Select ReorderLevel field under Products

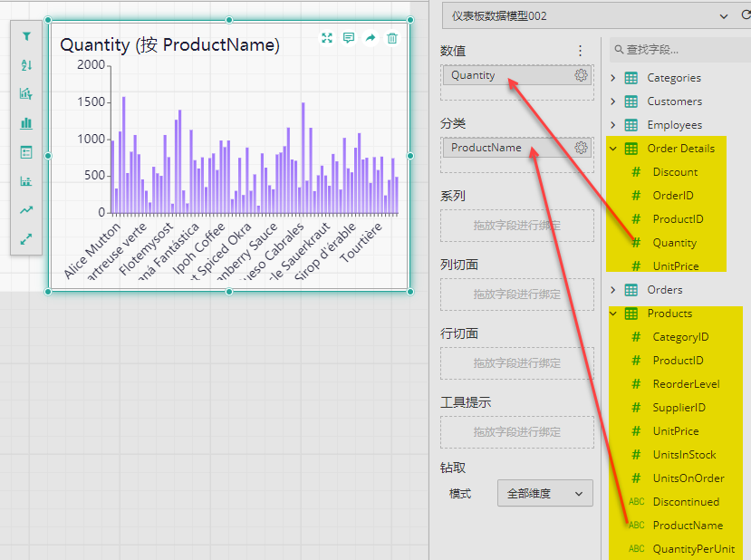point(687,383)
